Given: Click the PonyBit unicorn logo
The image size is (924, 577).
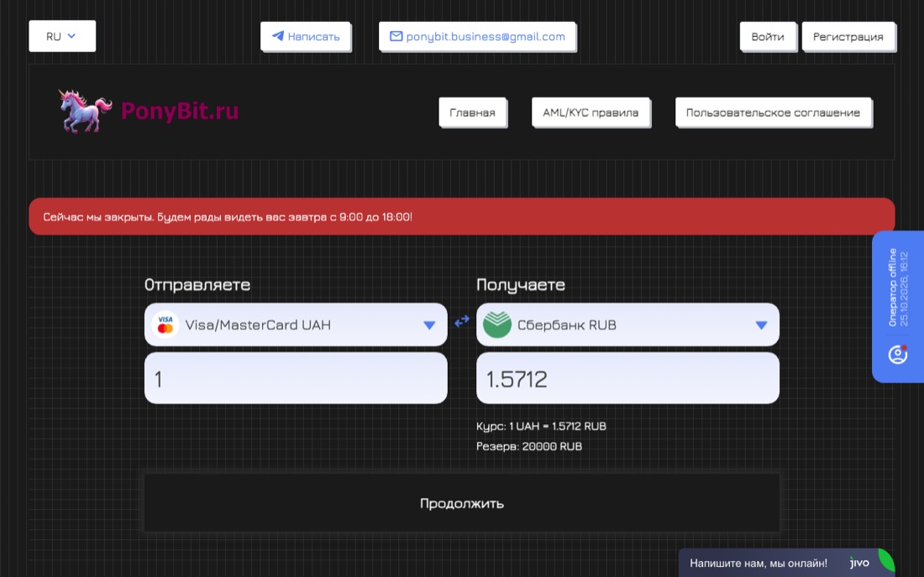Looking at the screenshot, I should tap(86, 111).
